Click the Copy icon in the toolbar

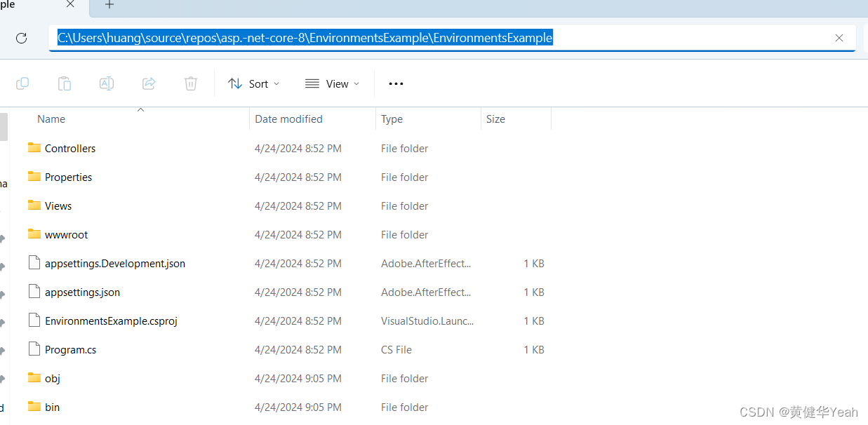coord(22,83)
